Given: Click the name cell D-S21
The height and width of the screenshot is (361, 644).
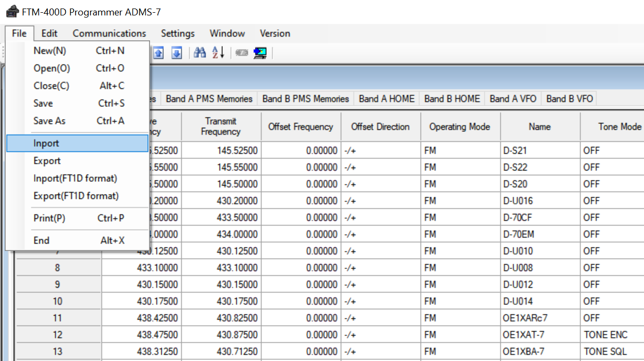Looking at the screenshot, I should click(x=540, y=150).
